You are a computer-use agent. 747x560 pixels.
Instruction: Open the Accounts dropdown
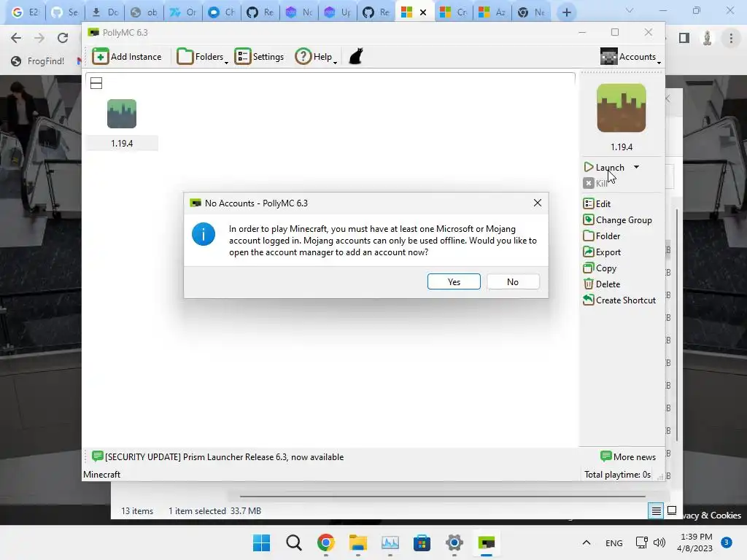point(630,57)
